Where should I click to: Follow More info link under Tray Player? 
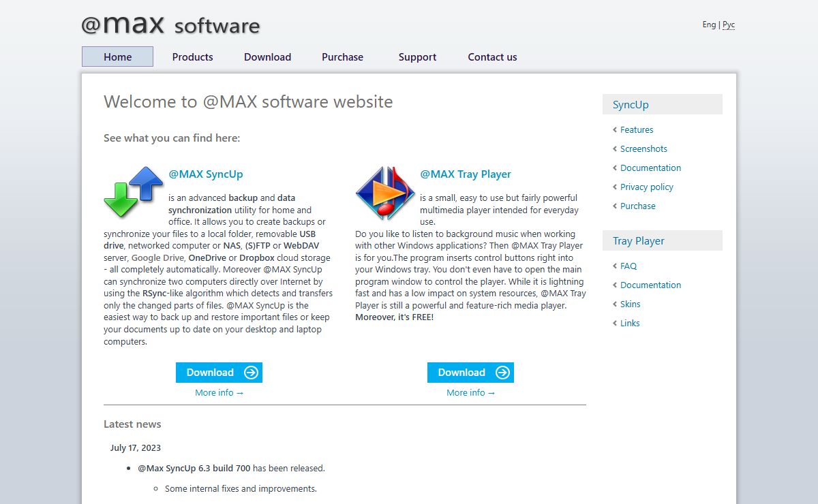click(470, 393)
